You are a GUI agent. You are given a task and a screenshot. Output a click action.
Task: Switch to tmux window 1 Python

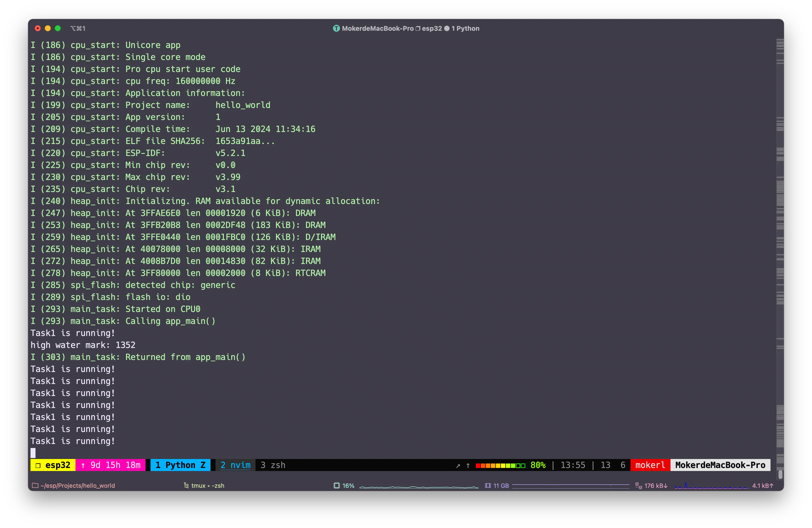pos(180,465)
